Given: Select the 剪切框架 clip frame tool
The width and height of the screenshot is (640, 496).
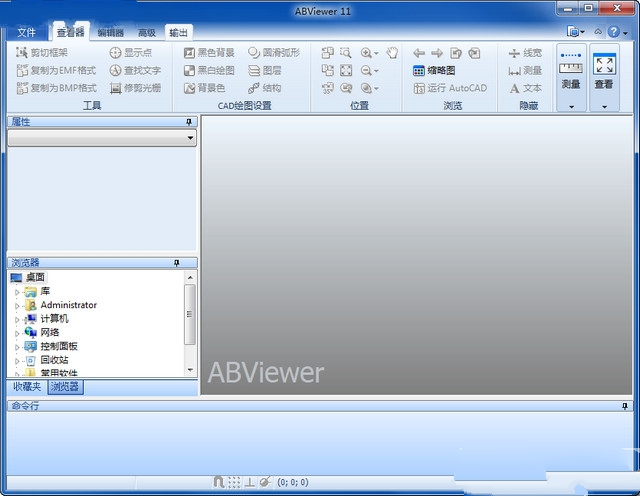Looking at the screenshot, I should [42, 53].
